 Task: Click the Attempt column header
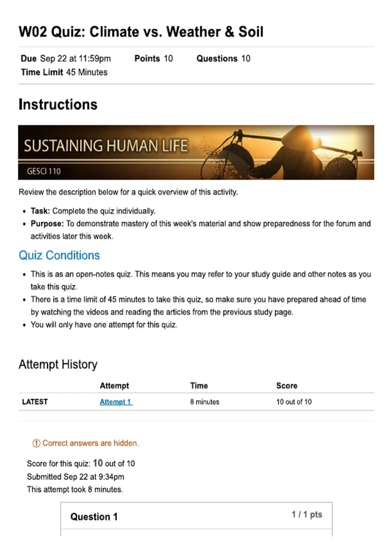[x=114, y=386]
